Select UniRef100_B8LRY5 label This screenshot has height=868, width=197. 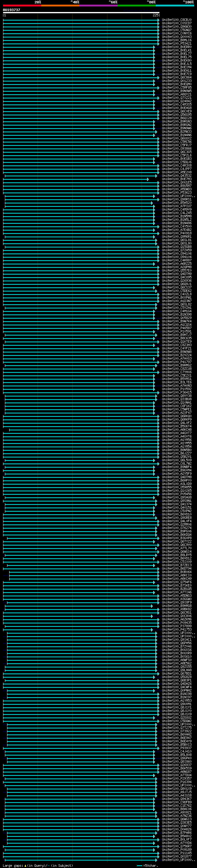point(177,555)
